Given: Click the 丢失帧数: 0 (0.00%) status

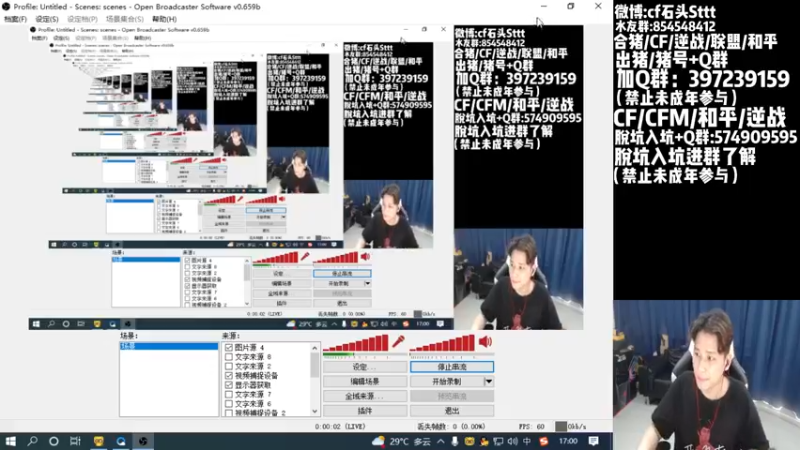Looking at the screenshot, I should coord(451,427).
